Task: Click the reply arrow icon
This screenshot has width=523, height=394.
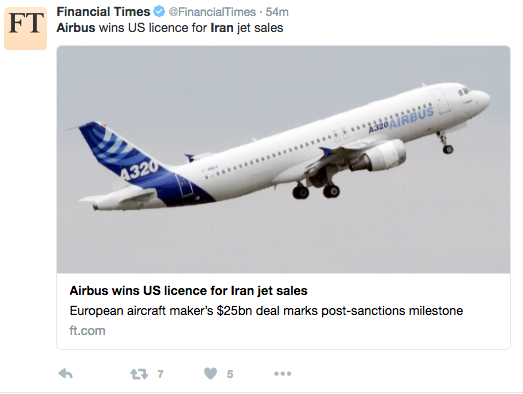Action: [x=65, y=374]
